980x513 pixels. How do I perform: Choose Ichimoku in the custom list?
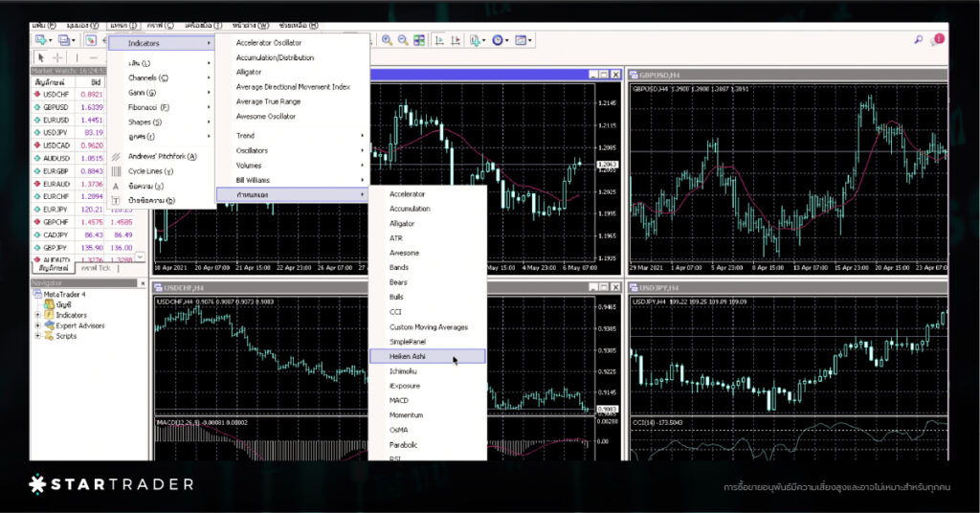pos(428,371)
